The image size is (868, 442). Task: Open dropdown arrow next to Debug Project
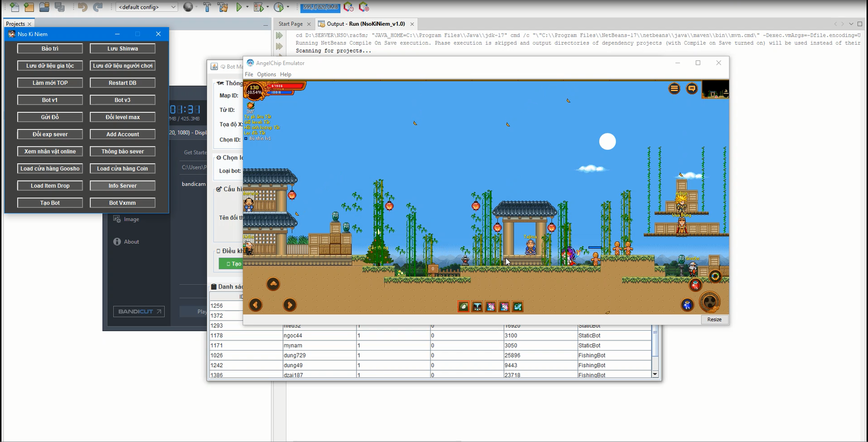pyautogui.click(x=267, y=7)
